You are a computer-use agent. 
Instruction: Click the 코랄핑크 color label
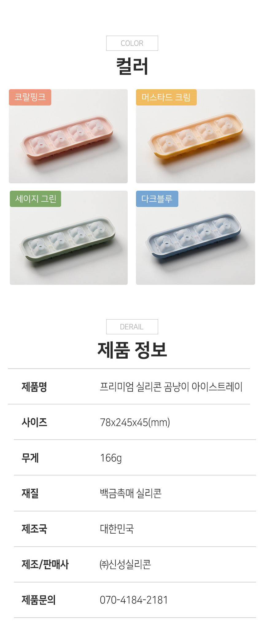click(30, 97)
